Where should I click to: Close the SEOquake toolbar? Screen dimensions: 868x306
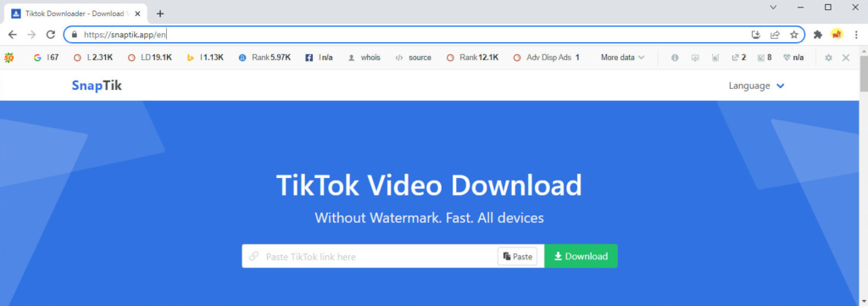[846, 57]
